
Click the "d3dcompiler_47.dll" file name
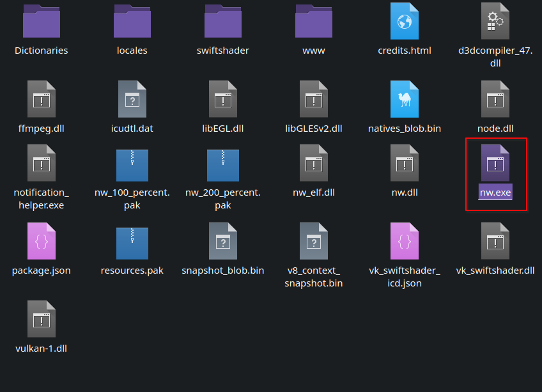click(x=495, y=57)
